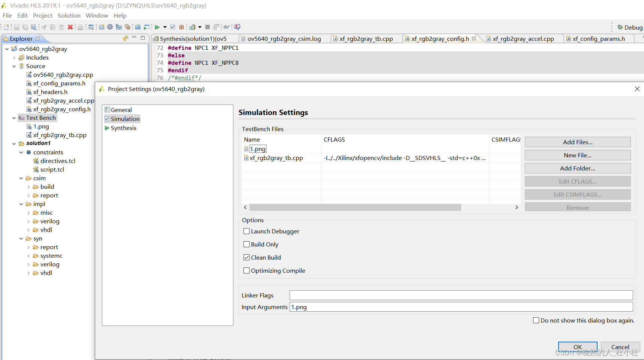Click the Compare Reports toolbar icon
This screenshot has height=360, width=644.
tap(216, 27)
